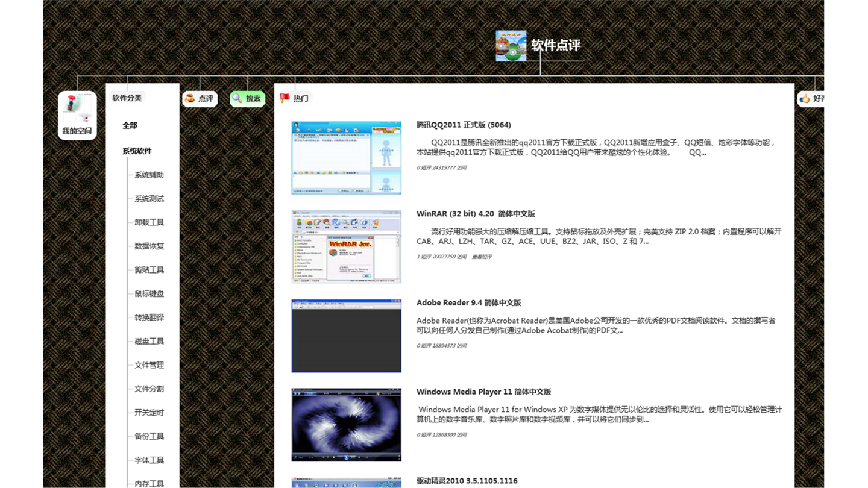Open the 数据恢复 subcategory

[149, 246]
